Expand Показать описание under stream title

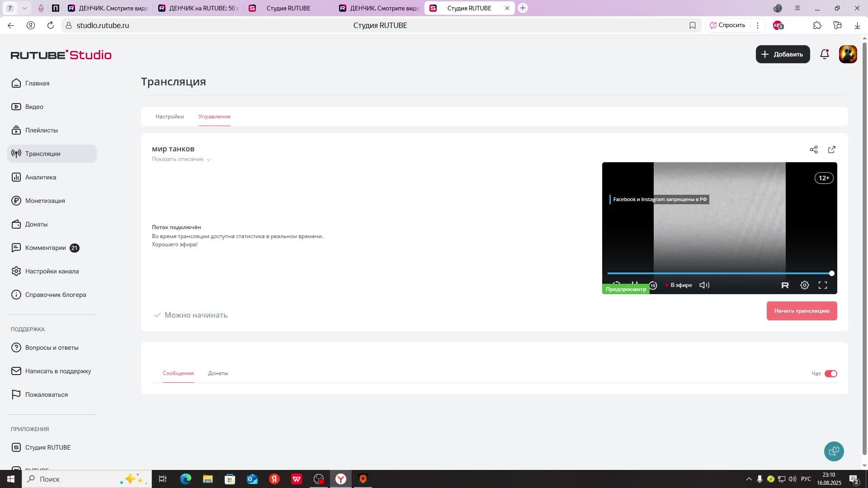coord(181,159)
